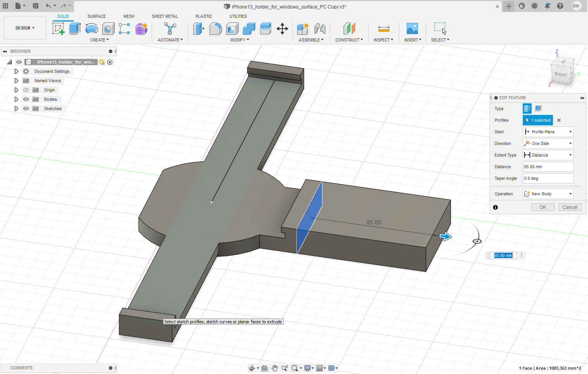Click the Taper Angle input field
The height and width of the screenshot is (374, 588).
548,178
